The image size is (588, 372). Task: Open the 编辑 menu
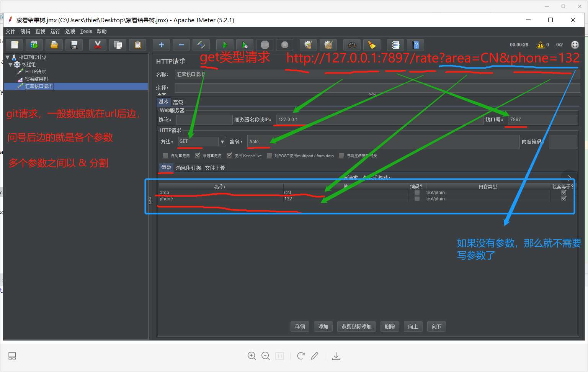click(25, 31)
